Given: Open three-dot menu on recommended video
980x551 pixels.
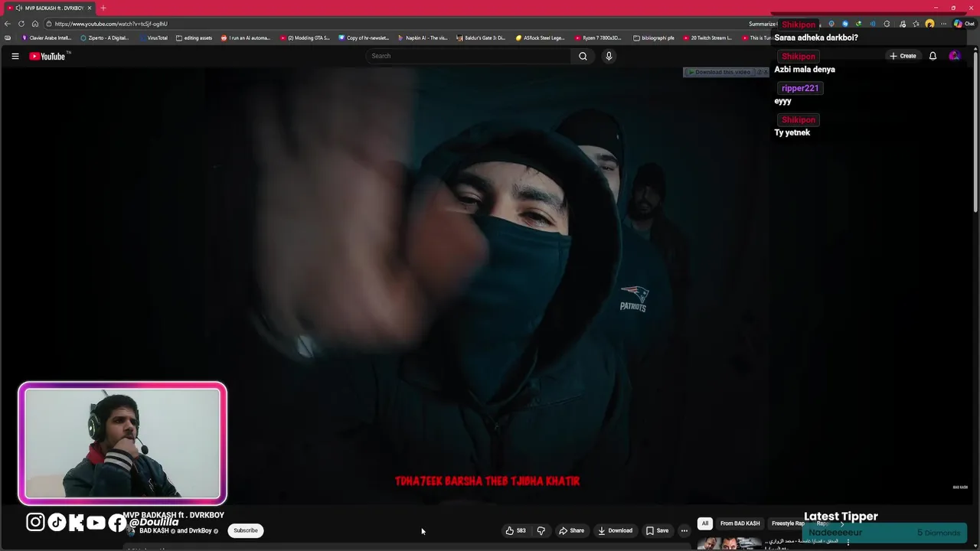Looking at the screenshot, I should coord(848,543).
